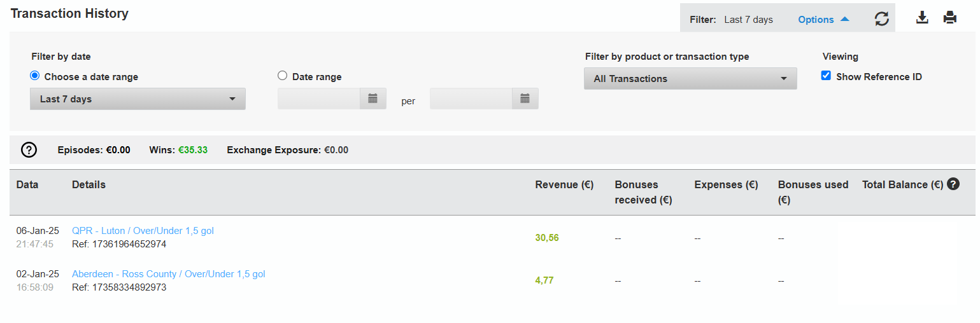Click the start date input field

coord(320,99)
